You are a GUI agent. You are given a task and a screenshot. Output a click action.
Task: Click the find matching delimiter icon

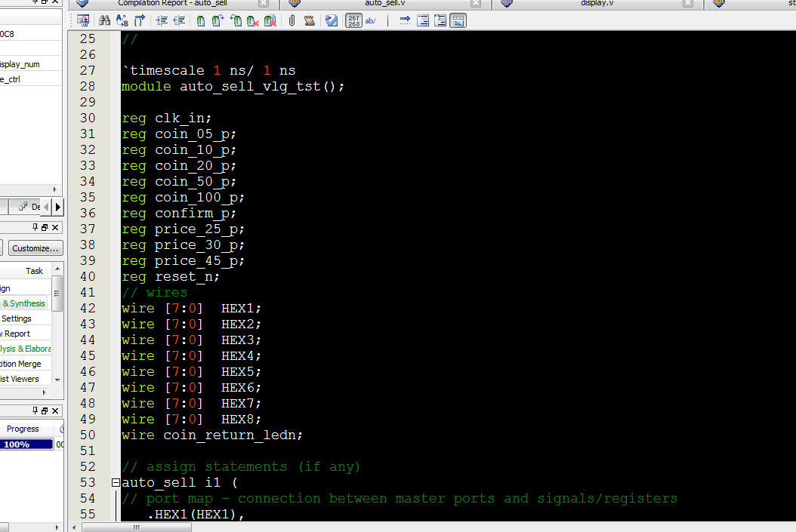(139, 21)
